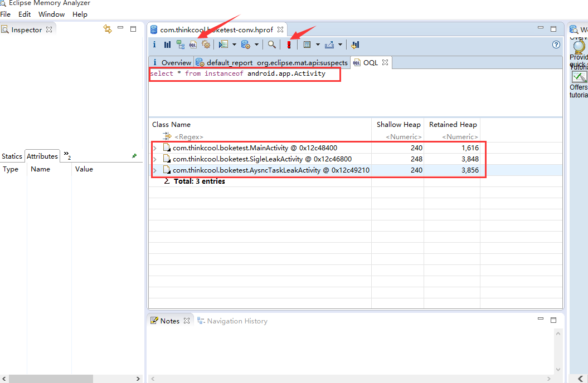
Task: Open the Window menu
Action: (51, 14)
